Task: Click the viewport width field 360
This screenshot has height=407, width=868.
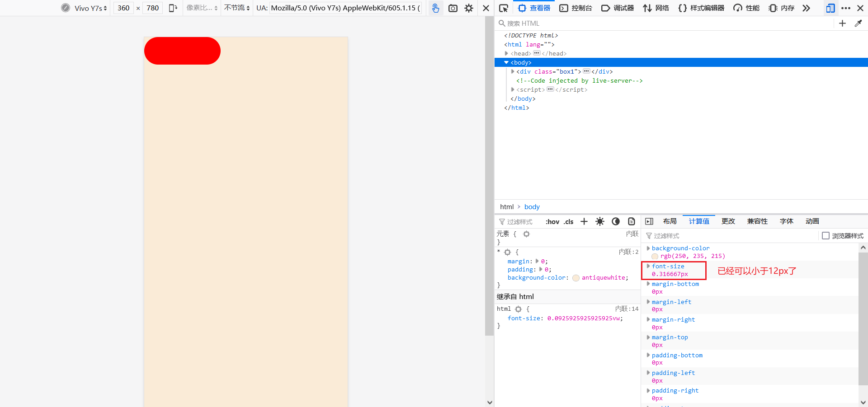Action: pyautogui.click(x=123, y=8)
